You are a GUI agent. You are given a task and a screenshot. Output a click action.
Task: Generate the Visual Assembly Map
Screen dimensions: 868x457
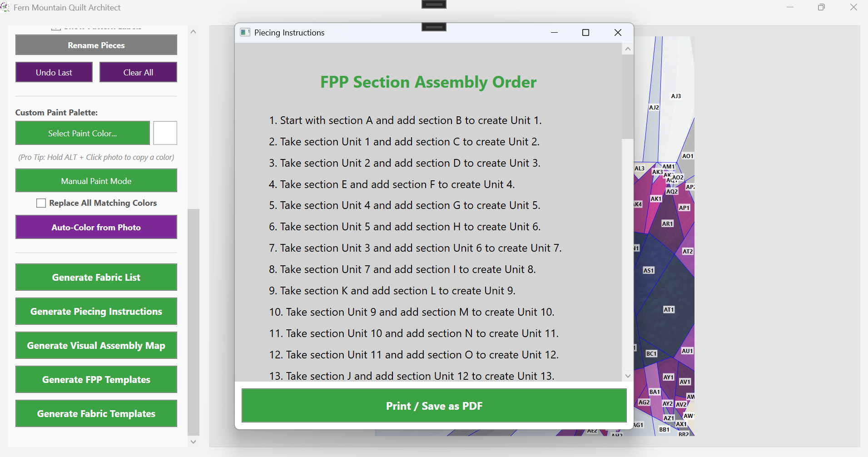[x=96, y=345]
